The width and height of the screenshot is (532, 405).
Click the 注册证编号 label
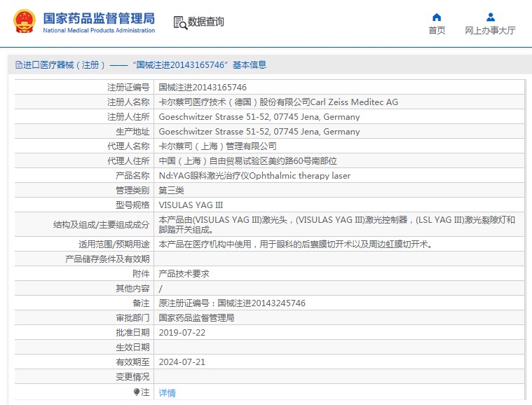[x=128, y=87]
